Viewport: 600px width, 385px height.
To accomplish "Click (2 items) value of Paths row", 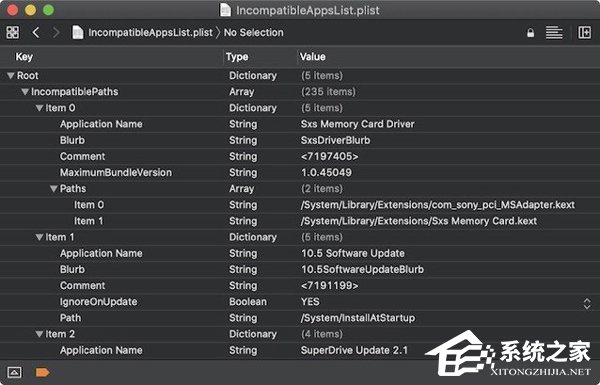I will point(322,189).
